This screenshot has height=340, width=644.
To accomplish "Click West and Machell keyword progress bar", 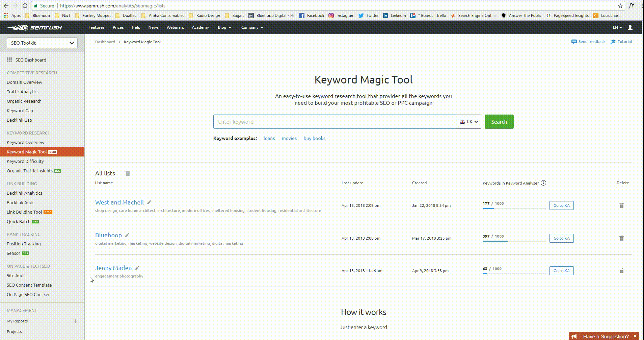I will coord(514,208).
